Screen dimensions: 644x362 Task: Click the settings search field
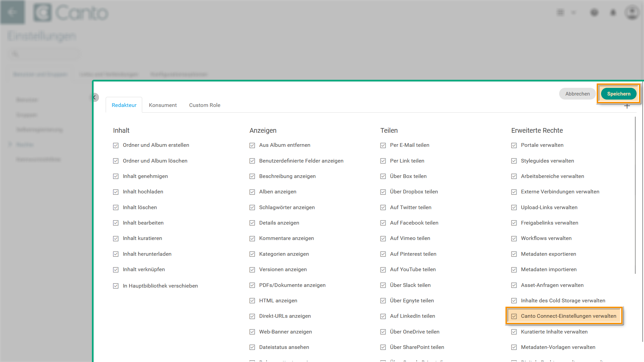click(44, 54)
